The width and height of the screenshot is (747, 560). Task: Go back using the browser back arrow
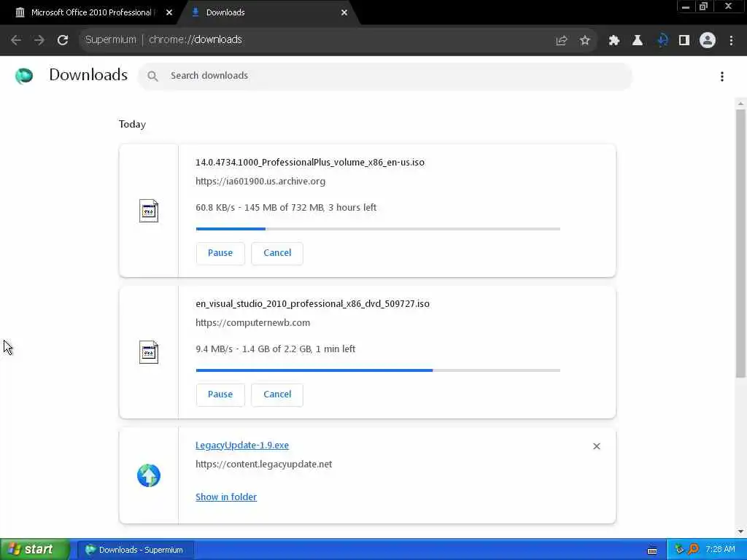pyautogui.click(x=16, y=40)
